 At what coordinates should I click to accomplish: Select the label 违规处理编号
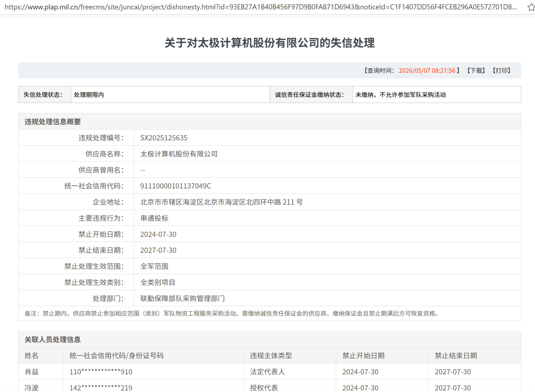click(x=101, y=138)
